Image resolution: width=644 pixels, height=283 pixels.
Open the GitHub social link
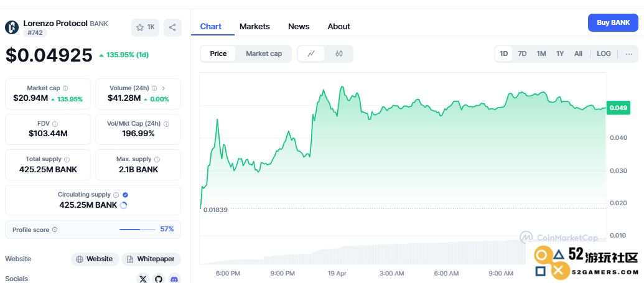coord(159,279)
